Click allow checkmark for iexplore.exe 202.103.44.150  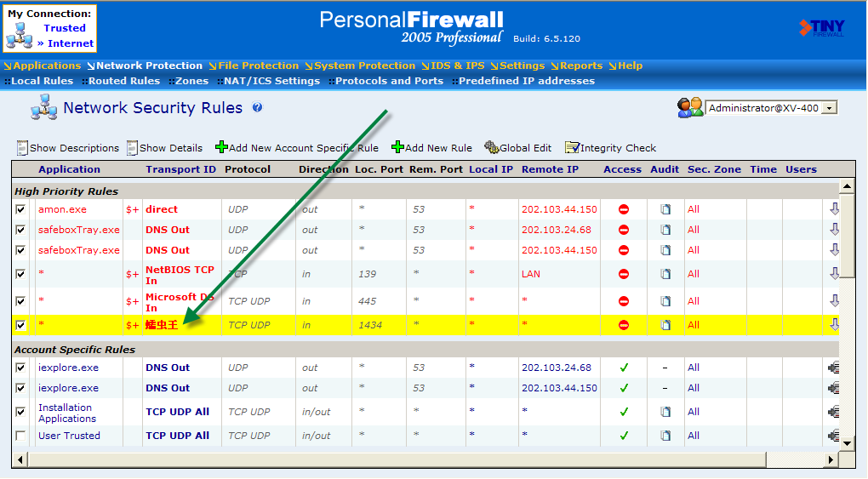[624, 388]
